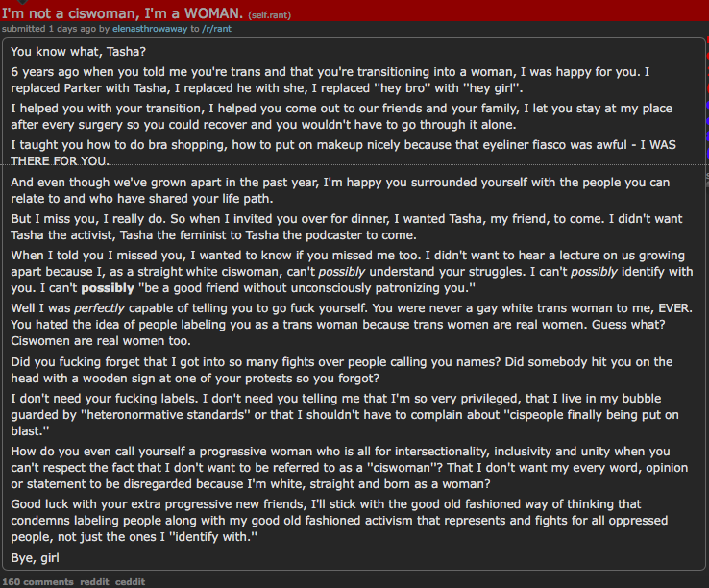Click the opening line "You know what, Tasha?"
709x588 pixels.
(x=78, y=52)
